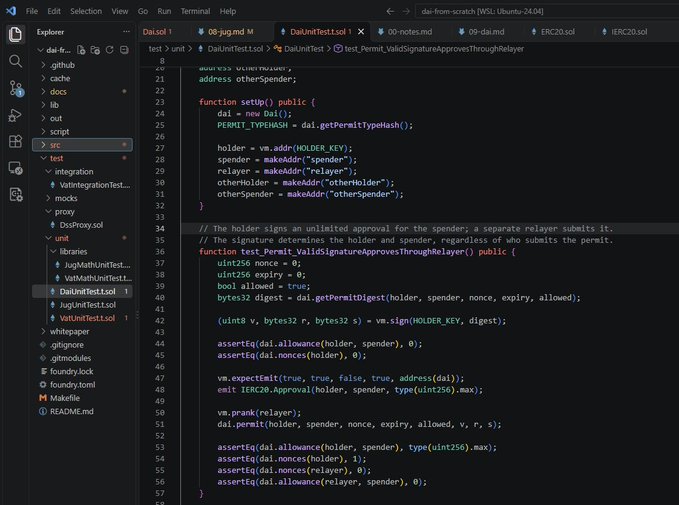679x505 pixels.
Task: Open the Terminal menu
Action: click(x=195, y=11)
